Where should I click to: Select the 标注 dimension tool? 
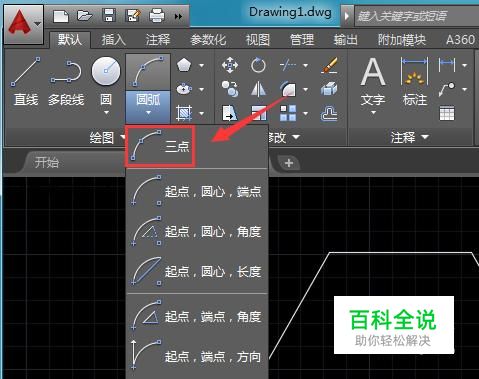(414, 82)
